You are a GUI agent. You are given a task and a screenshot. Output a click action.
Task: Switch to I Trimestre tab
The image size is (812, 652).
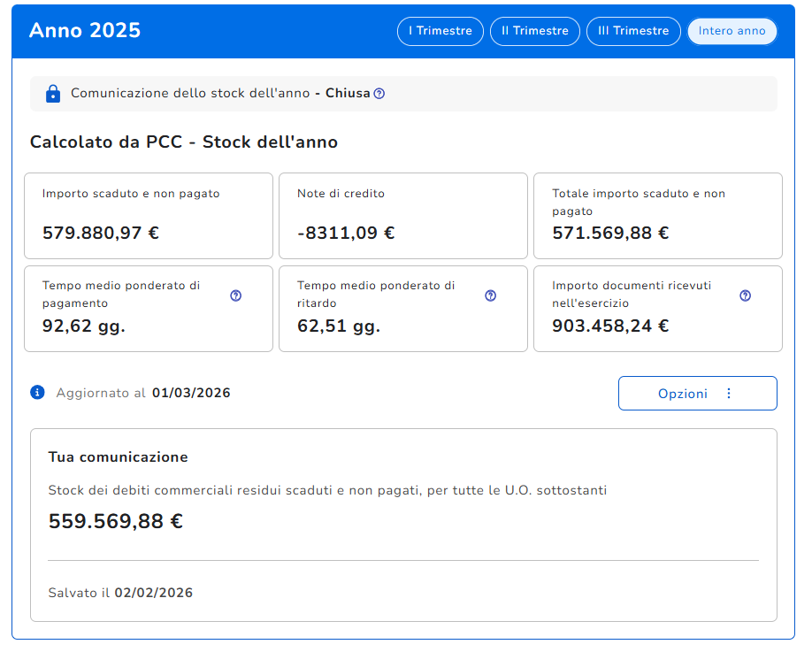click(440, 31)
